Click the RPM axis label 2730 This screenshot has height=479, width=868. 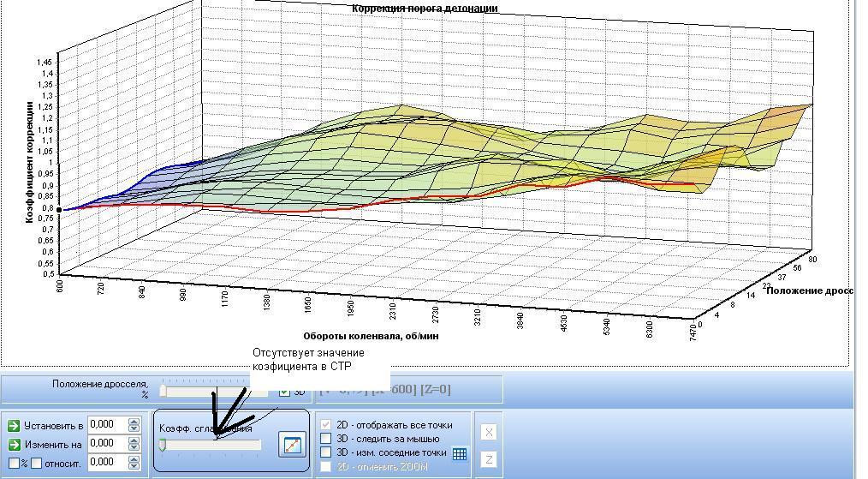point(435,314)
